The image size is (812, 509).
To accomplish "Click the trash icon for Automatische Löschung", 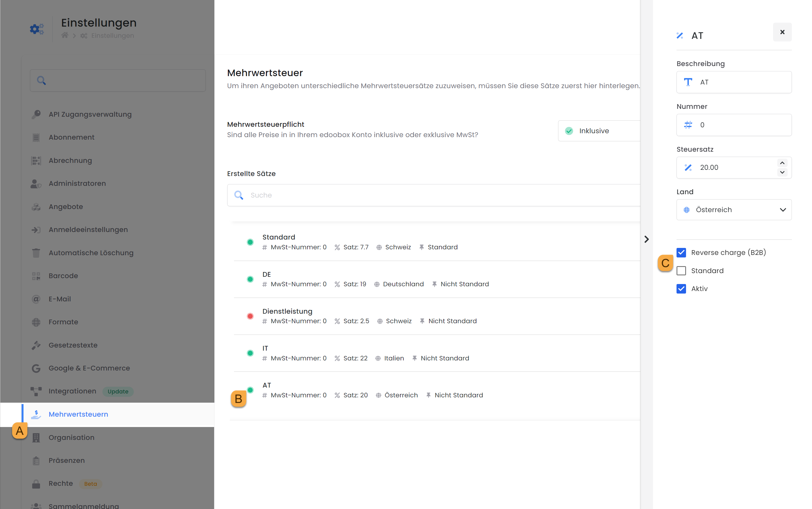I will pos(36,253).
